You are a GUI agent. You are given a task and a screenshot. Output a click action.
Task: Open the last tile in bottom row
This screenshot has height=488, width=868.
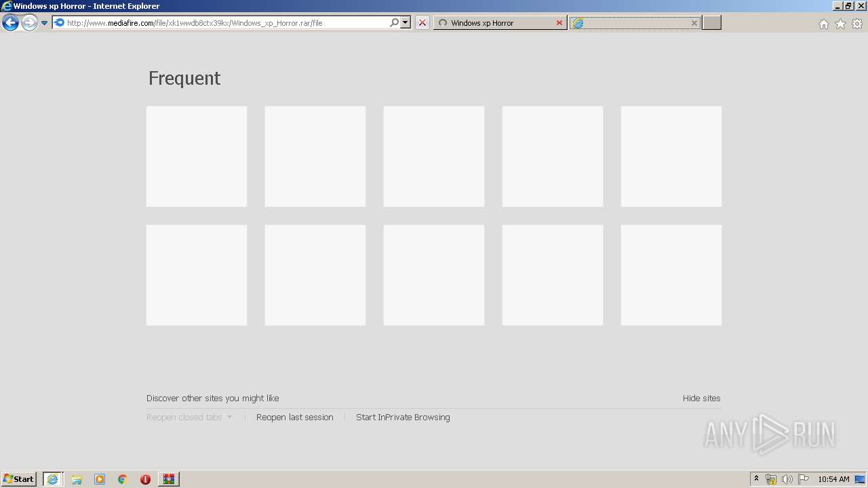[x=671, y=275]
